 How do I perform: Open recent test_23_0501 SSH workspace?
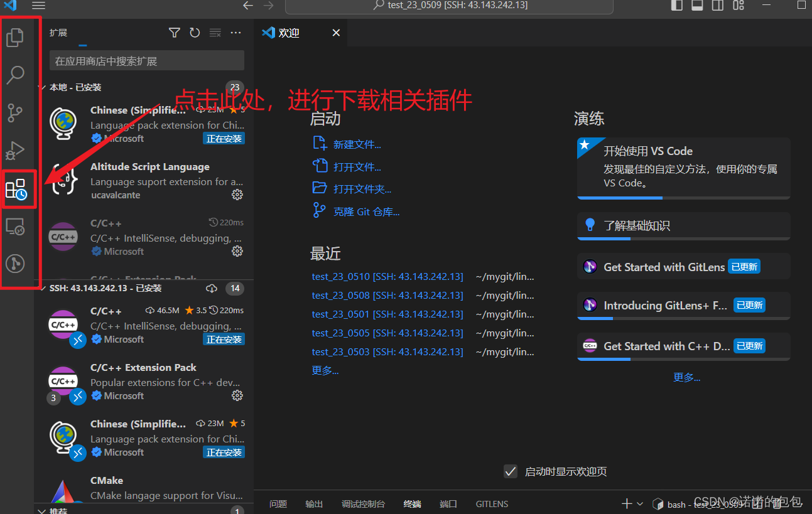(387, 314)
